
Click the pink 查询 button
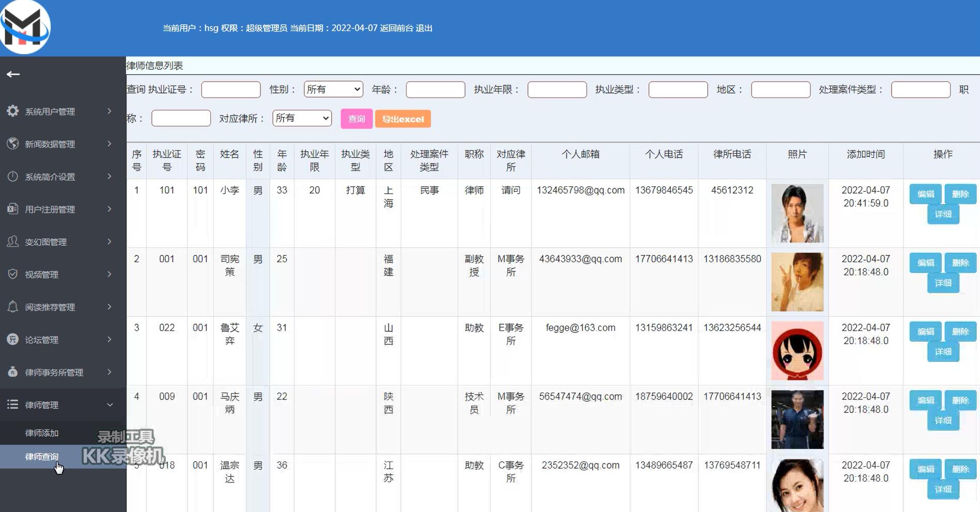click(356, 119)
